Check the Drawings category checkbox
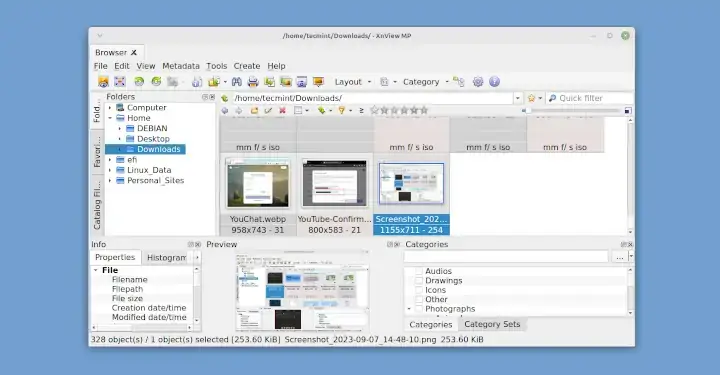The height and width of the screenshot is (375, 720). pyautogui.click(x=419, y=280)
